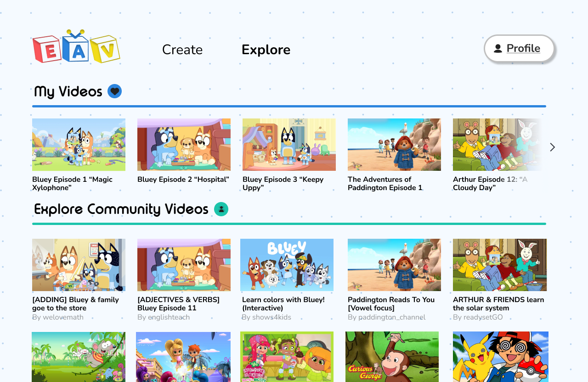Open Bluey Episode 2 Hospital thumbnail

coord(184,145)
